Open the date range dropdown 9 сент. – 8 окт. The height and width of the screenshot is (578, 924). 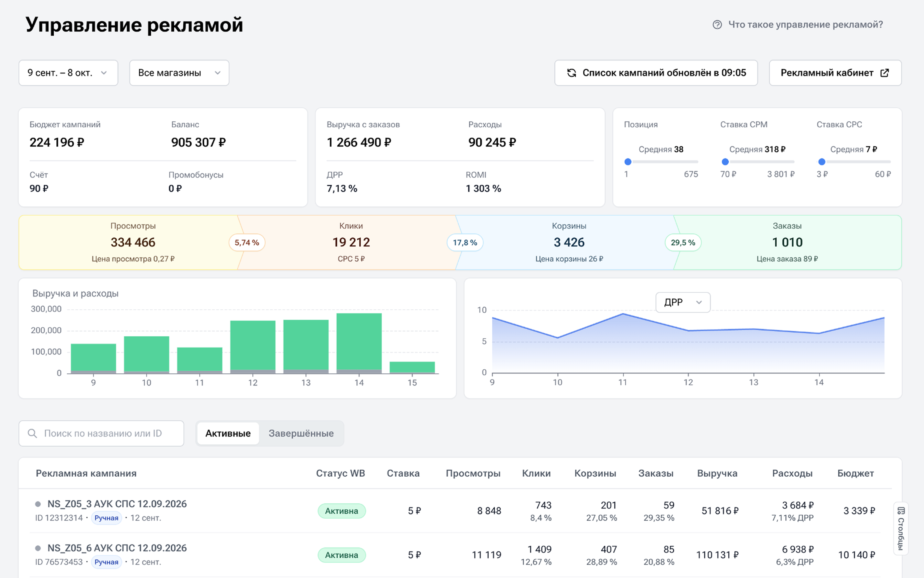click(x=68, y=73)
